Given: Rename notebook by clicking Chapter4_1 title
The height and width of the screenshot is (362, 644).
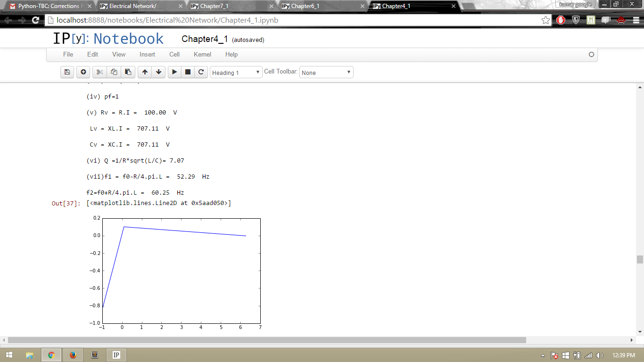Looking at the screenshot, I should coord(205,39).
